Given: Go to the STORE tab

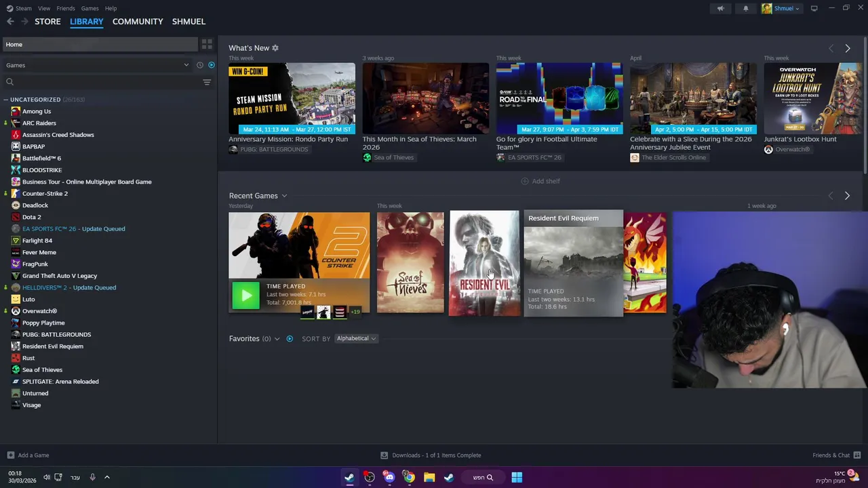Looking at the screenshot, I should coord(47,22).
